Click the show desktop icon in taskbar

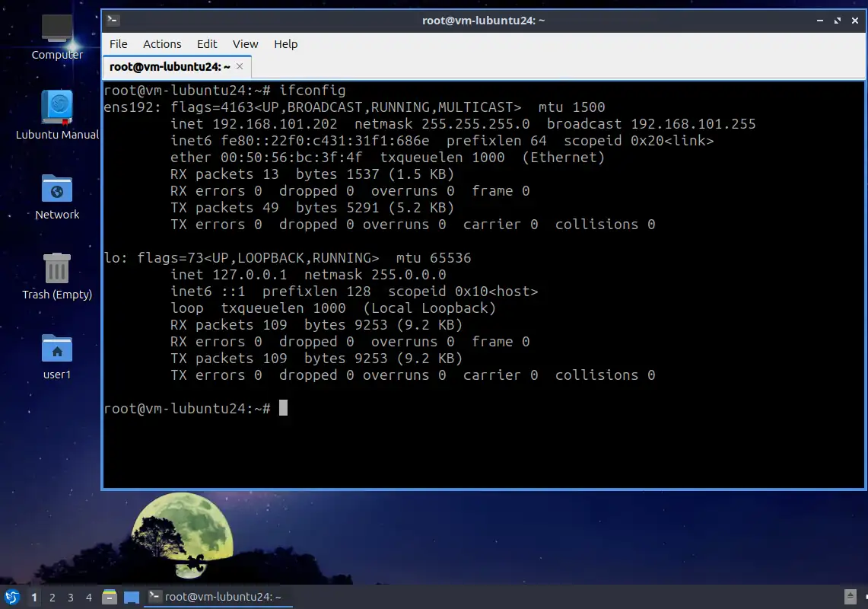point(131,597)
